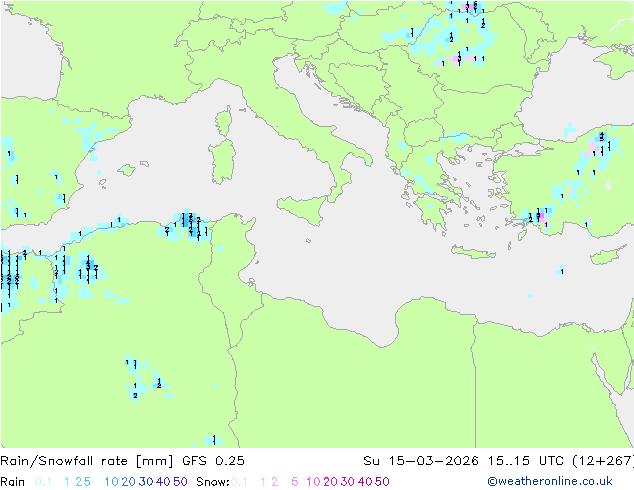Pick the rain legend 20 blue value
634x490 pixels.
(x=129, y=482)
